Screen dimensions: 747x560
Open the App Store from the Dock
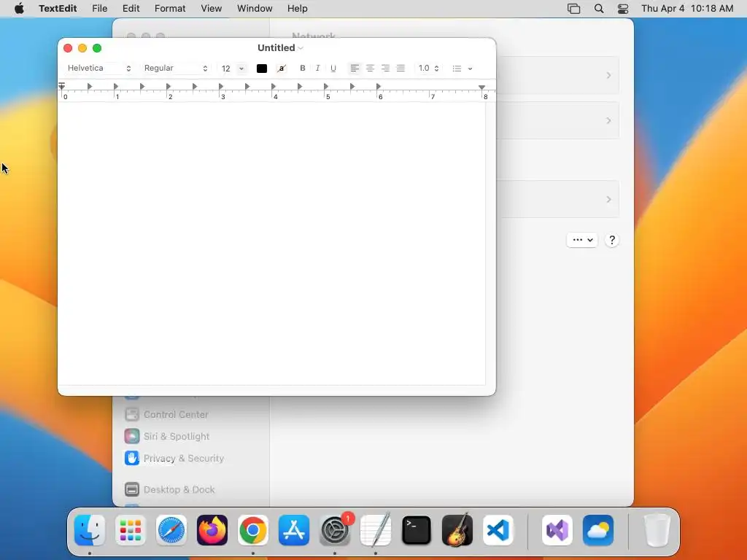pos(294,530)
